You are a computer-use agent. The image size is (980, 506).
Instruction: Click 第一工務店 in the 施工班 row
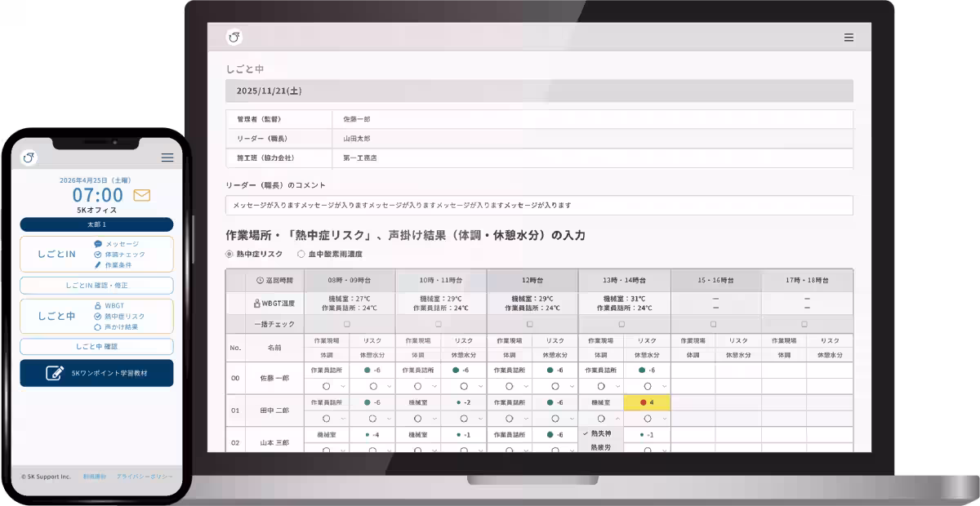pyautogui.click(x=360, y=158)
